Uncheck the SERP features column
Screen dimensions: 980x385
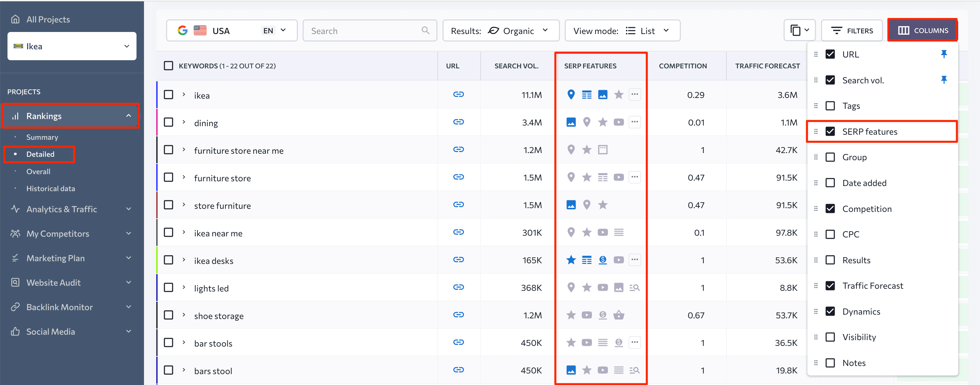tap(830, 132)
